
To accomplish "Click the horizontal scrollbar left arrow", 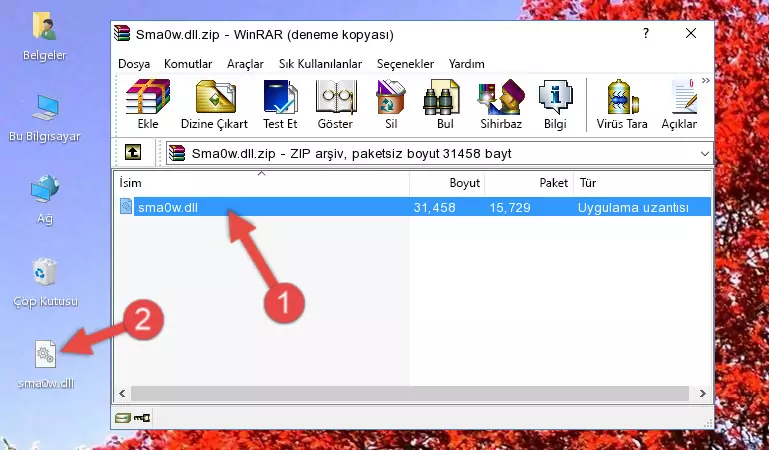I will pos(122,393).
